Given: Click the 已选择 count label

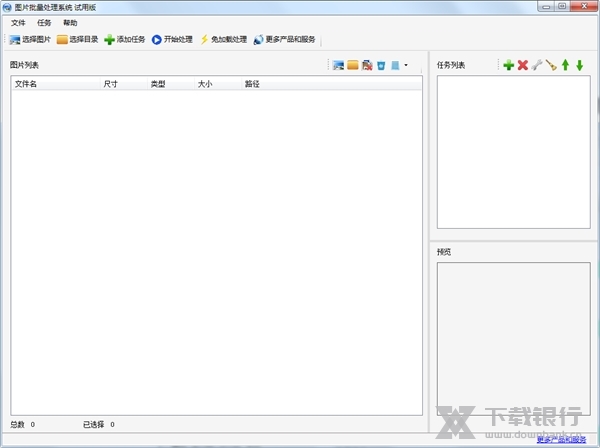Looking at the screenshot, I should (93, 425).
